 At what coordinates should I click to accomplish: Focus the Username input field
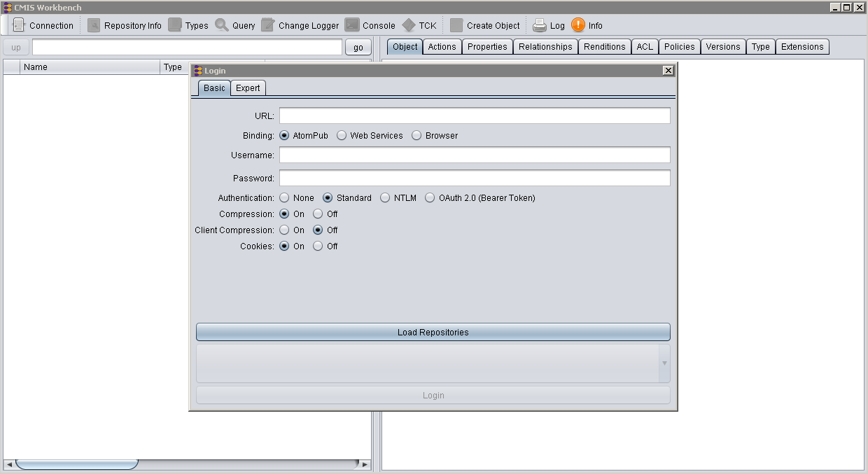tap(475, 155)
